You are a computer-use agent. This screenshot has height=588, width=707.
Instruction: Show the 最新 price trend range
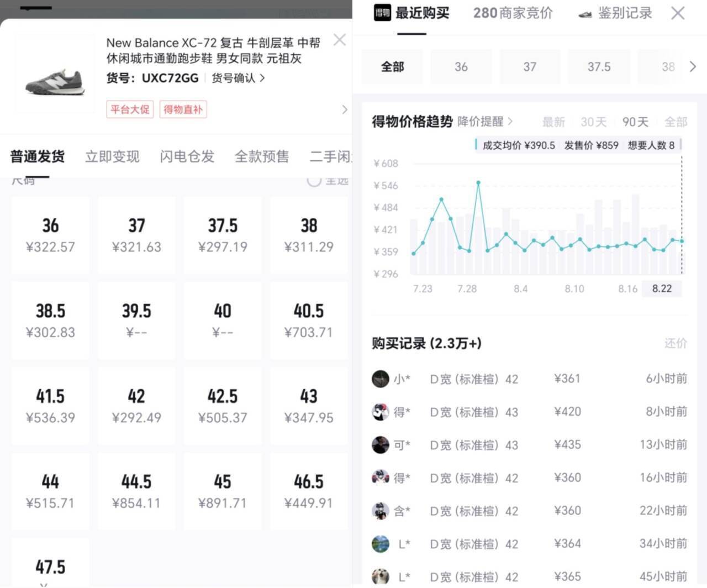pyautogui.click(x=553, y=122)
